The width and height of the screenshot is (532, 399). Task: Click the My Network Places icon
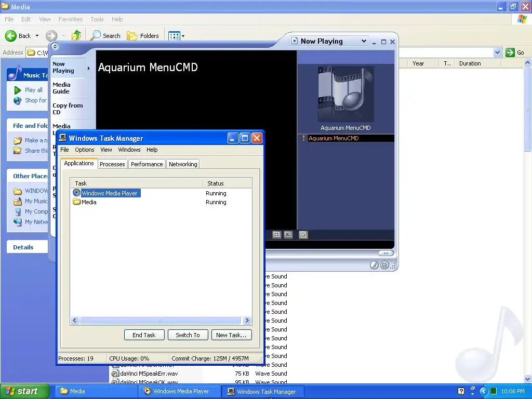click(18, 222)
